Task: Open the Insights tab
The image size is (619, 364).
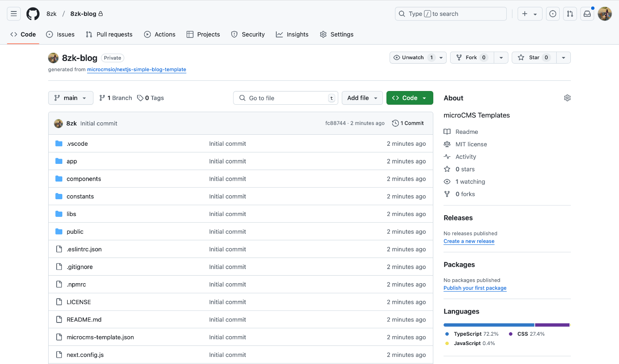Action: pyautogui.click(x=292, y=34)
